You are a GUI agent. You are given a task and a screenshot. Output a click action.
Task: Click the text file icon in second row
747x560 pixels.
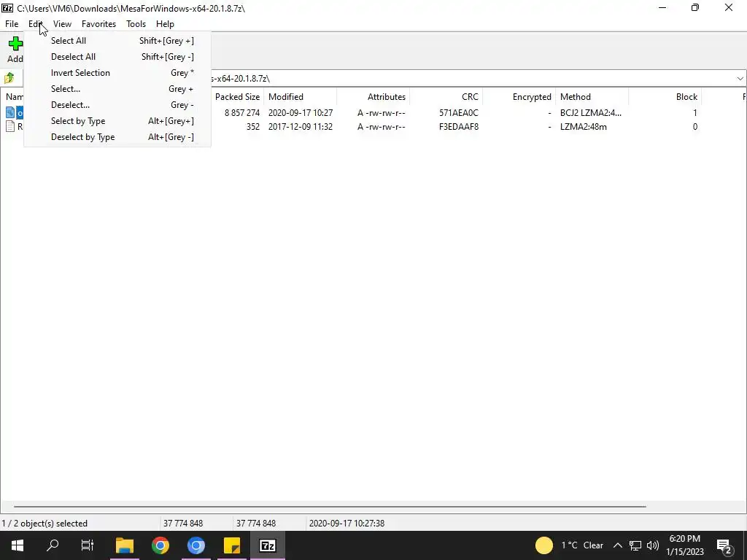tap(10, 127)
